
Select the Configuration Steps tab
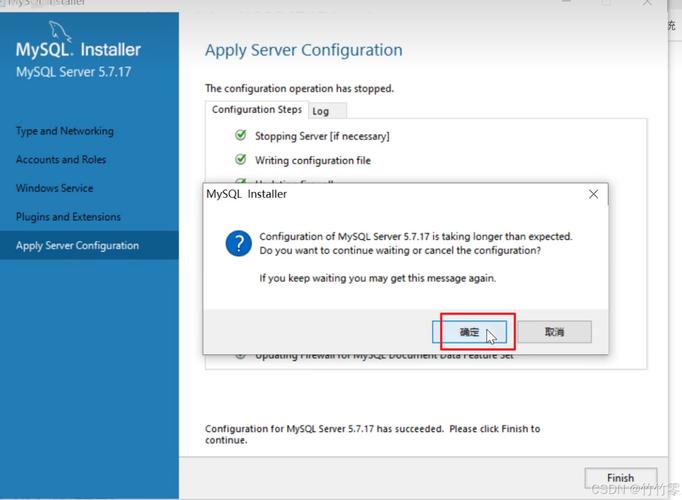[256, 110]
